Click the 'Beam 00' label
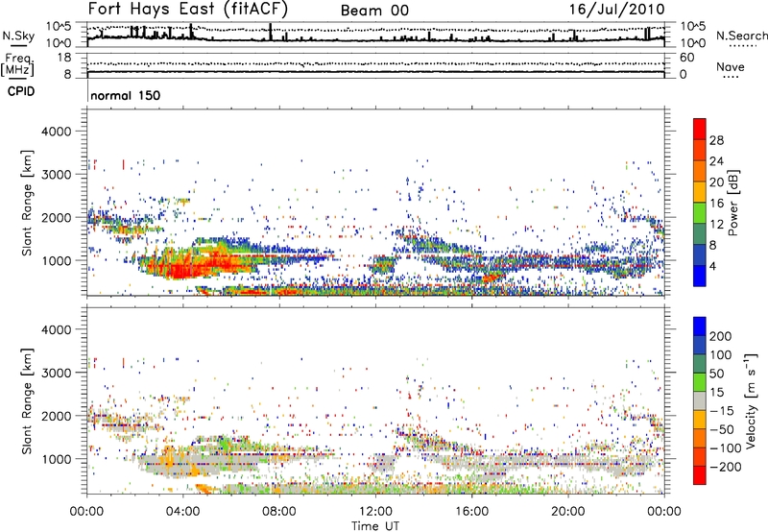The height and width of the screenshot is (532, 768). pyautogui.click(x=374, y=11)
